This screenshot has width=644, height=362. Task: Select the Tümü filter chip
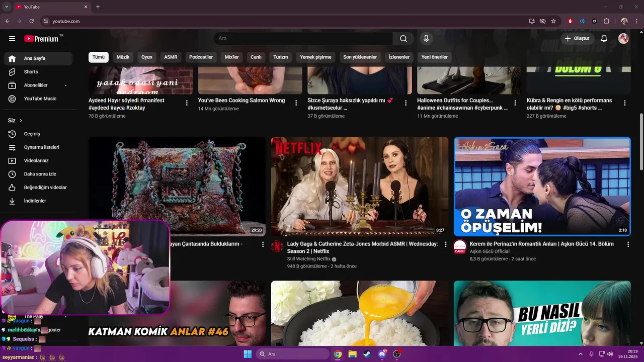click(99, 57)
